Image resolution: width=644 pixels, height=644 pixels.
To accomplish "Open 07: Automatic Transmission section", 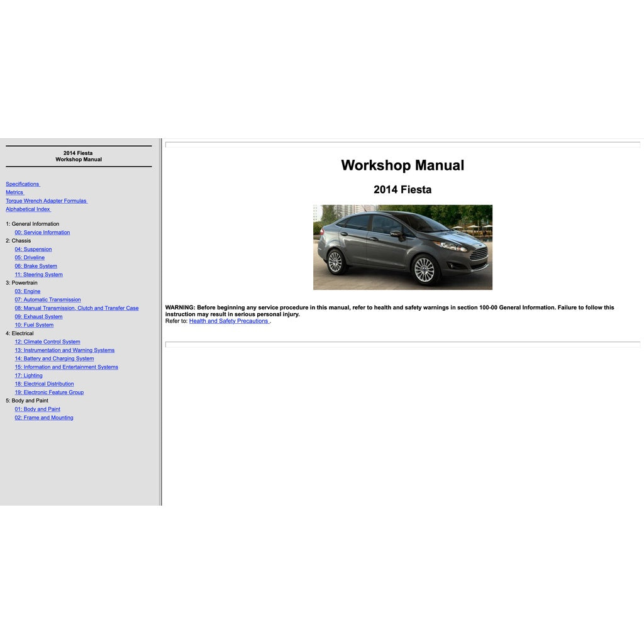I will [47, 299].
